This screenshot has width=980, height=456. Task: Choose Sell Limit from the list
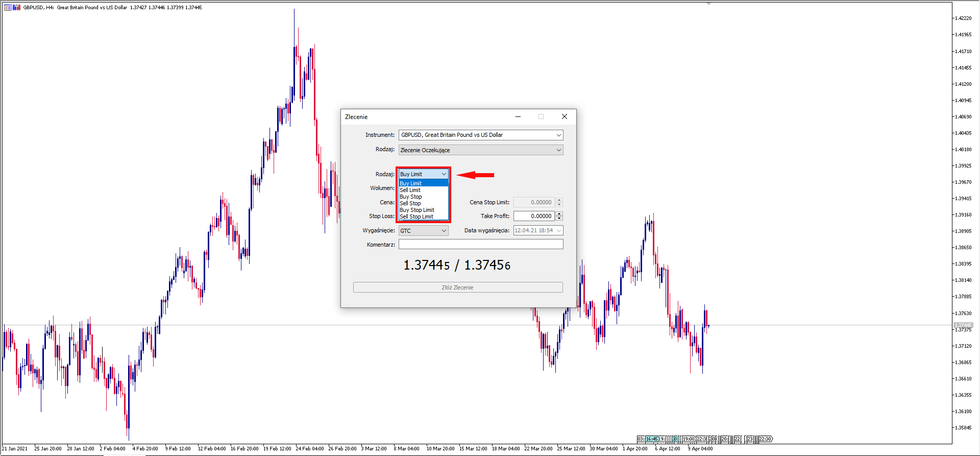pos(423,190)
